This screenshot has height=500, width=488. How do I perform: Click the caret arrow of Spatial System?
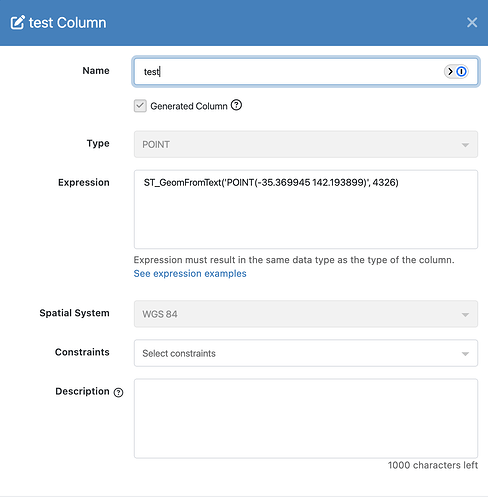coord(465,315)
